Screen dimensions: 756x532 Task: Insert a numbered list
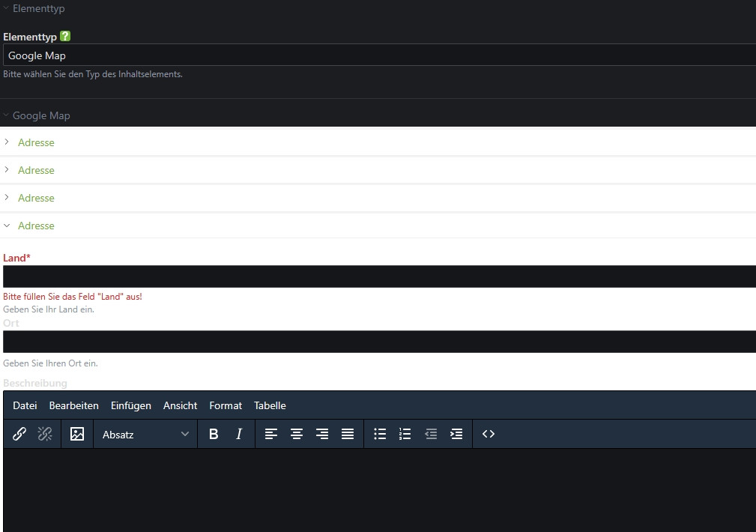coord(405,434)
